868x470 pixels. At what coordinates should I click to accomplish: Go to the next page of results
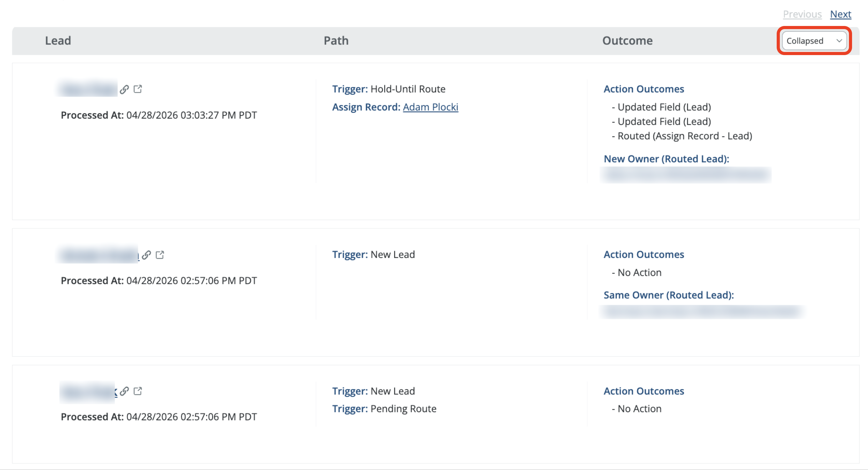coord(840,14)
